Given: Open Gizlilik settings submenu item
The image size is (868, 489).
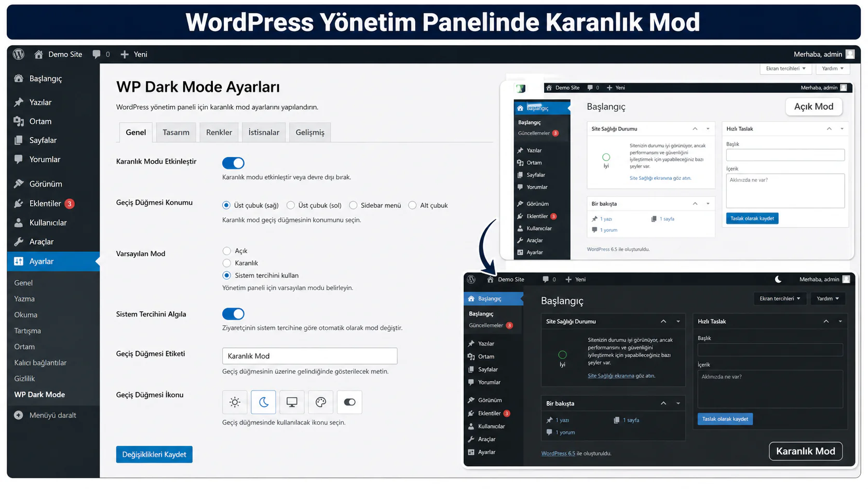Looking at the screenshot, I should point(25,379).
